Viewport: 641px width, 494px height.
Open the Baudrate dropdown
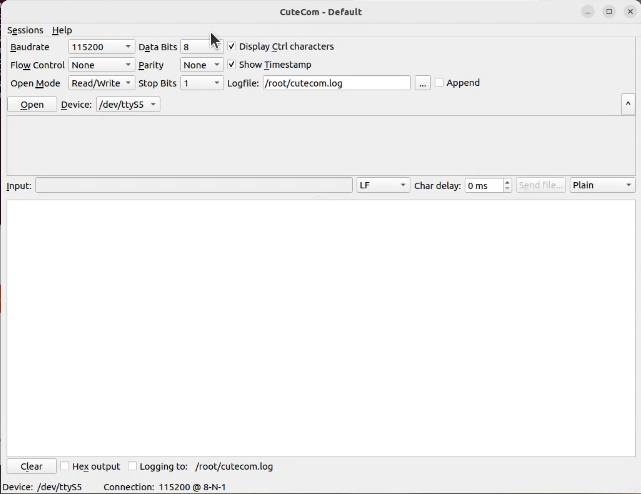(x=101, y=47)
